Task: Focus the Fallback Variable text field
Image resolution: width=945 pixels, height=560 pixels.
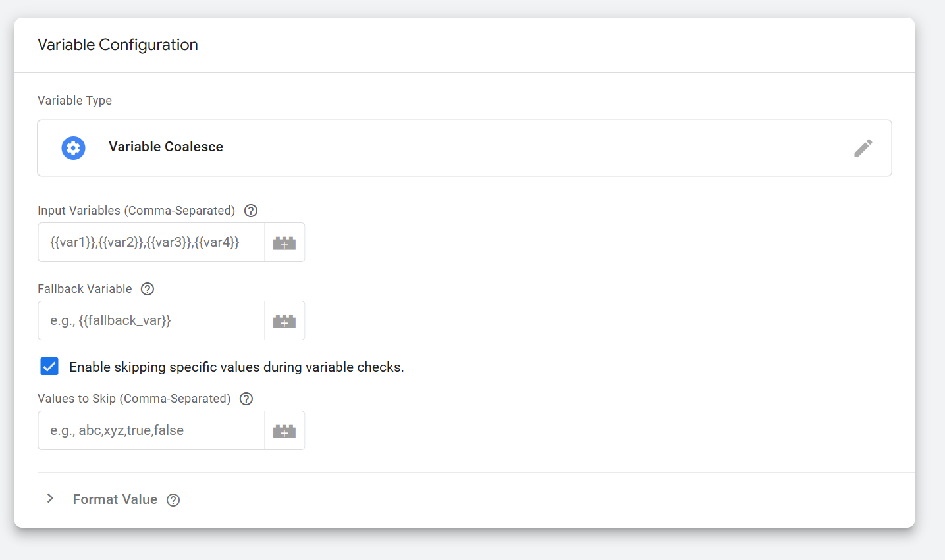Action: pyautogui.click(x=151, y=320)
